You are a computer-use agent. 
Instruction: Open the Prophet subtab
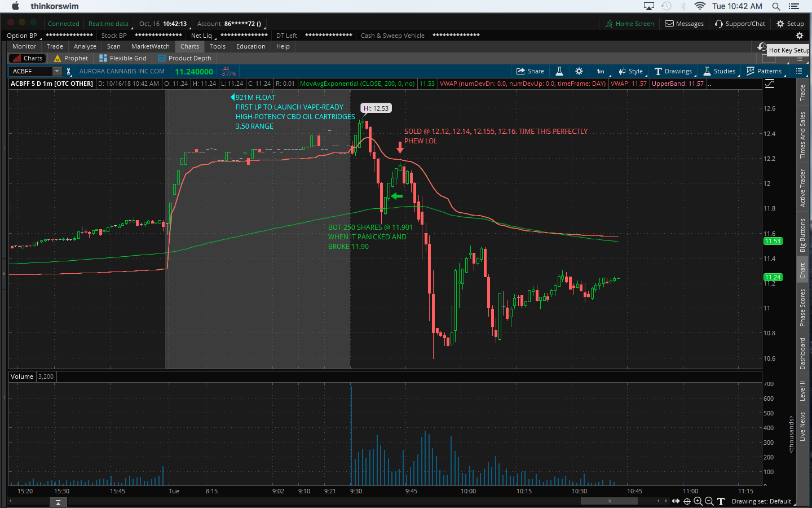[x=71, y=58]
